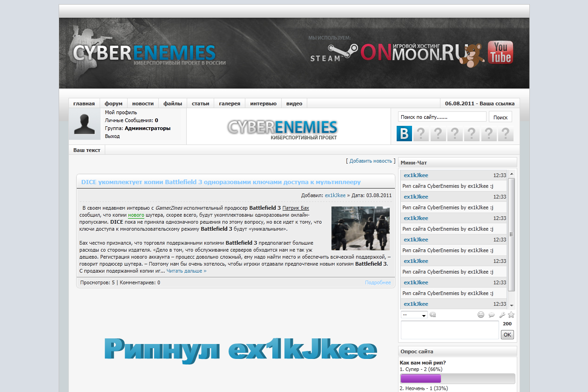
Task: Click the star icon in mini-chat toolbar
Action: tap(511, 315)
